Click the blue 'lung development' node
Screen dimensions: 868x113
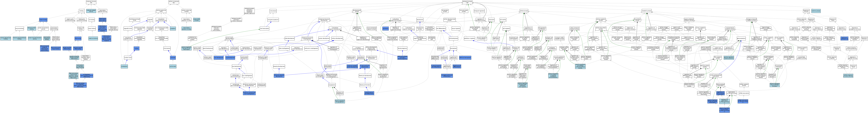click(x=230, y=58)
